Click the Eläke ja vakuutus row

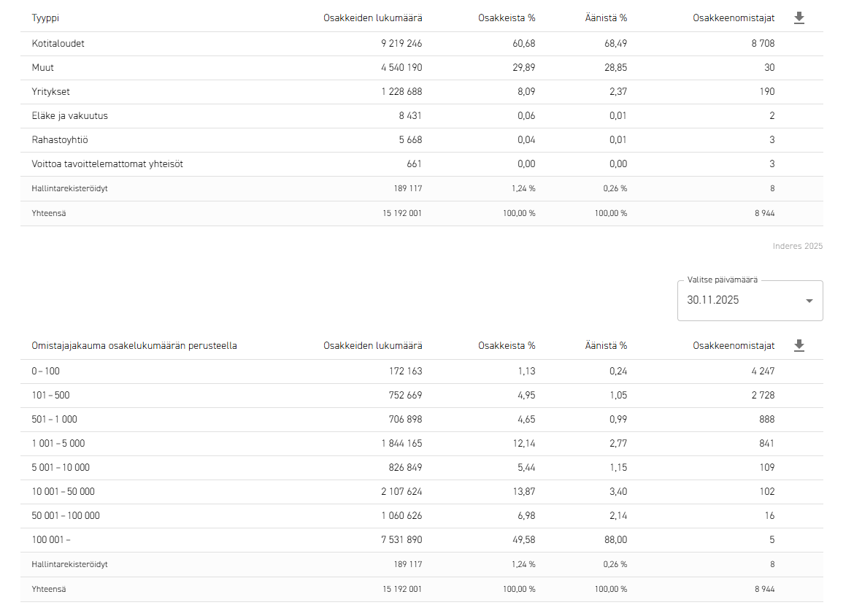coord(70,116)
